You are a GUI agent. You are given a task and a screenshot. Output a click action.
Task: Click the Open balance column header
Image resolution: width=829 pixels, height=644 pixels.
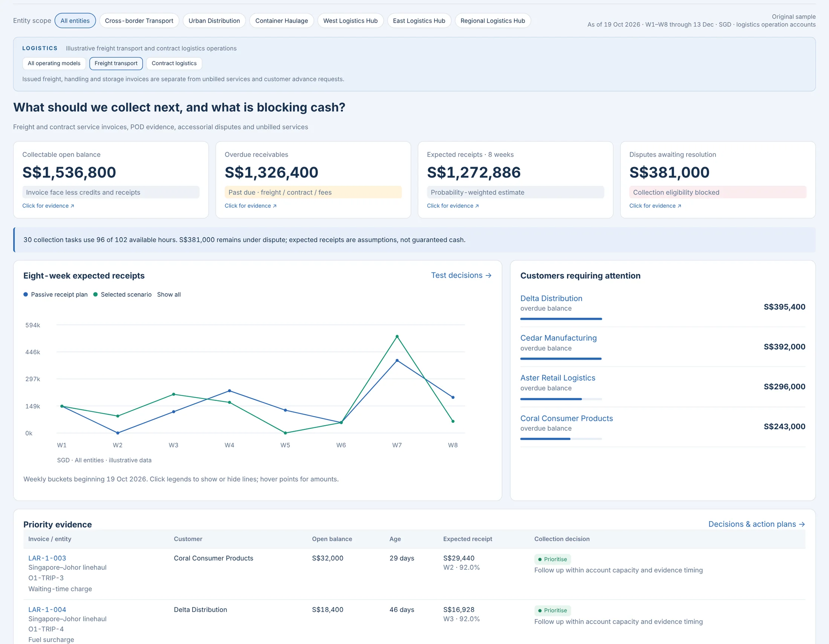(332, 539)
